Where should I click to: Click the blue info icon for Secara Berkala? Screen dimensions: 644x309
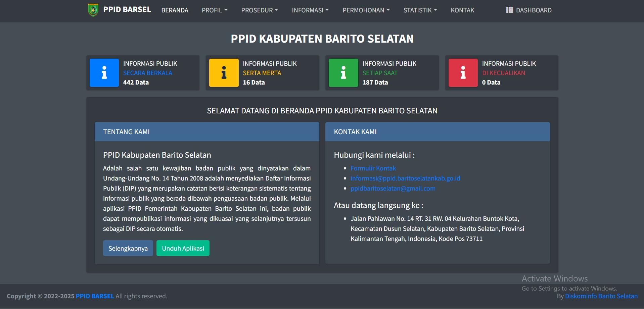(x=104, y=73)
